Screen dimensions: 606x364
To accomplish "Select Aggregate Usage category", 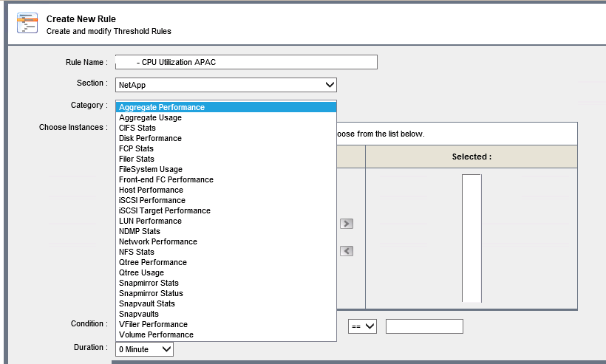I will pyautogui.click(x=226, y=117).
